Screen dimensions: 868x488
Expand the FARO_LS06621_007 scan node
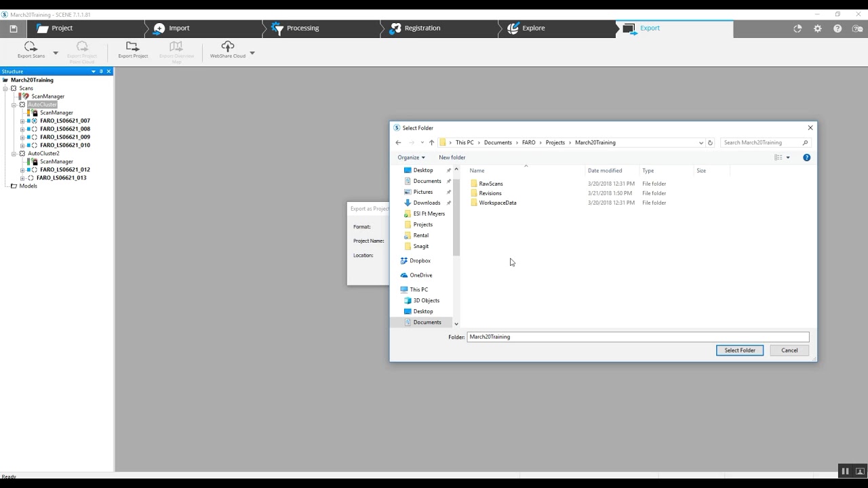[x=22, y=121]
